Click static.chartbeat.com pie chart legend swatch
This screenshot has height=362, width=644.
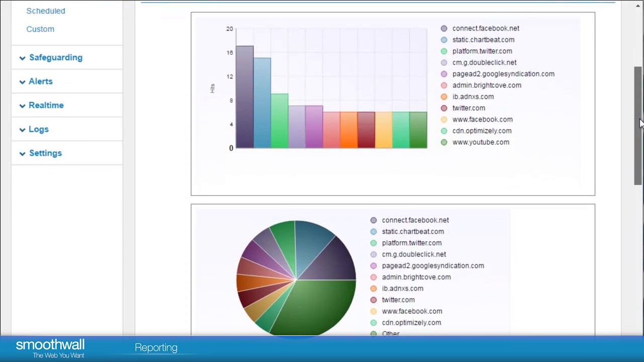pos(373,232)
